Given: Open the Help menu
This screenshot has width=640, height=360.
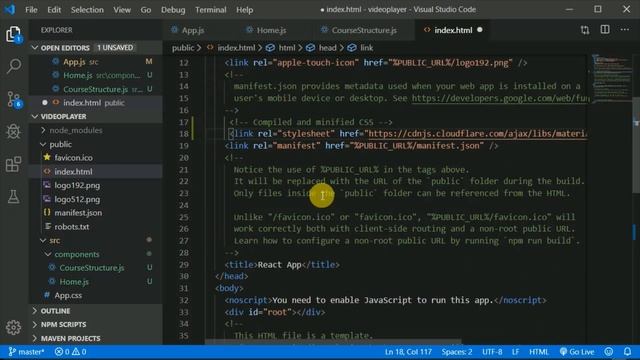Looking at the screenshot, I should (244, 10).
